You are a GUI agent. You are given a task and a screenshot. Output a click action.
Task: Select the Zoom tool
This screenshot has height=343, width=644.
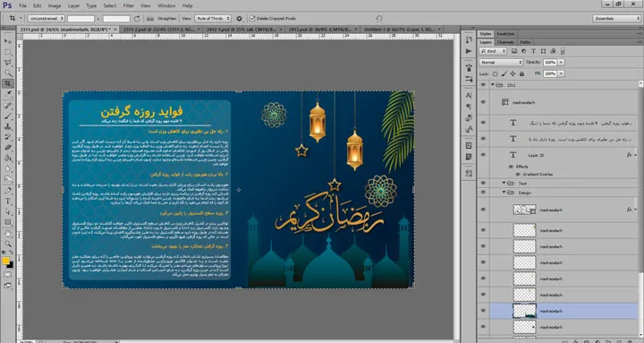[8, 244]
